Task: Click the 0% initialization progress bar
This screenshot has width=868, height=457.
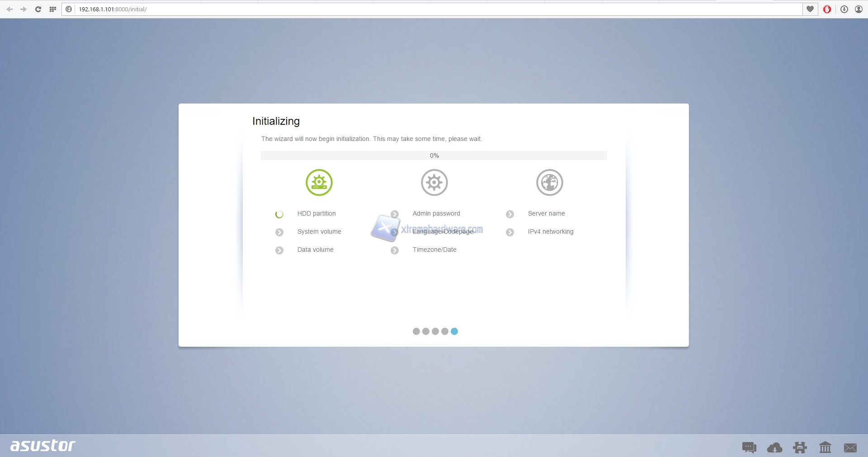Action: (434, 155)
